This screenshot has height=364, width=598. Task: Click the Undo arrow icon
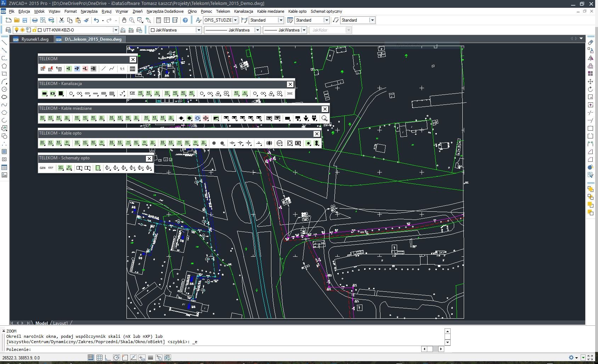96,20
